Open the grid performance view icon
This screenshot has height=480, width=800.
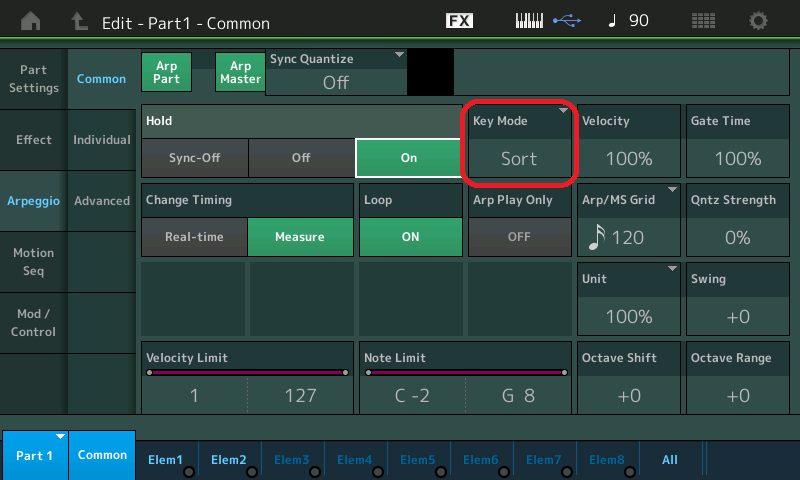coord(703,21)
